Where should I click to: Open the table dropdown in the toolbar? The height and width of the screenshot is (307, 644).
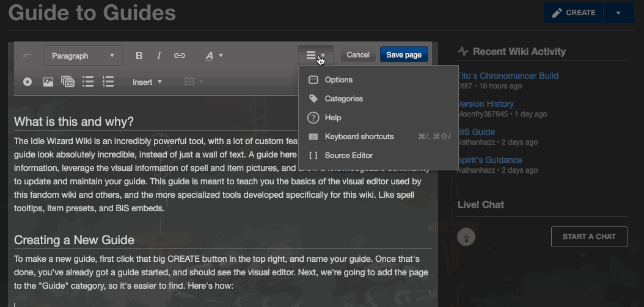pos(194,82)
